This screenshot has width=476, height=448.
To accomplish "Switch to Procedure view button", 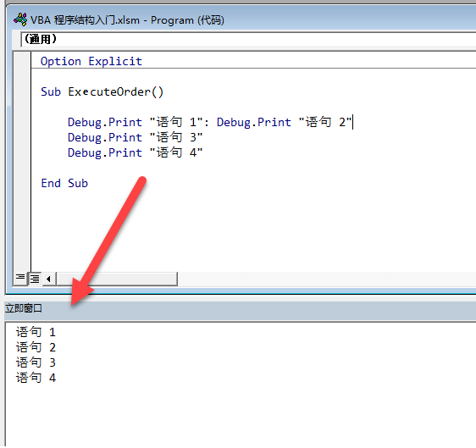I will (20, 278).
